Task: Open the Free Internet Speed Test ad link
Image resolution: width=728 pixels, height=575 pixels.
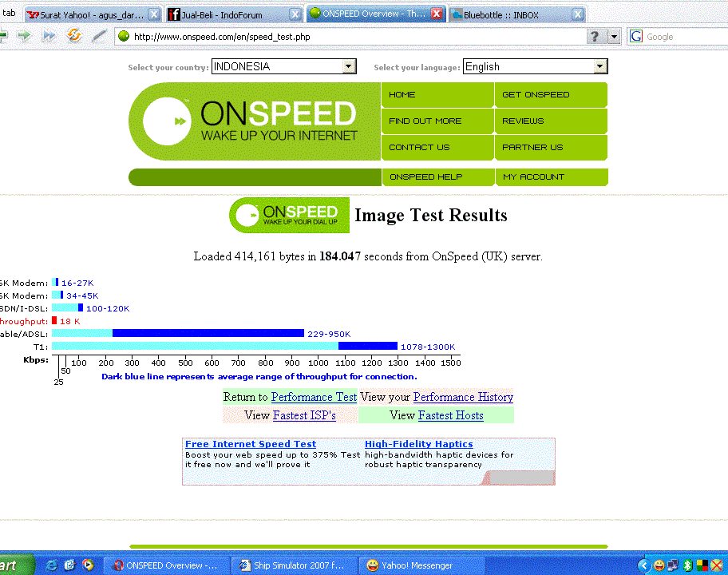Action: (x=251, y=444)
